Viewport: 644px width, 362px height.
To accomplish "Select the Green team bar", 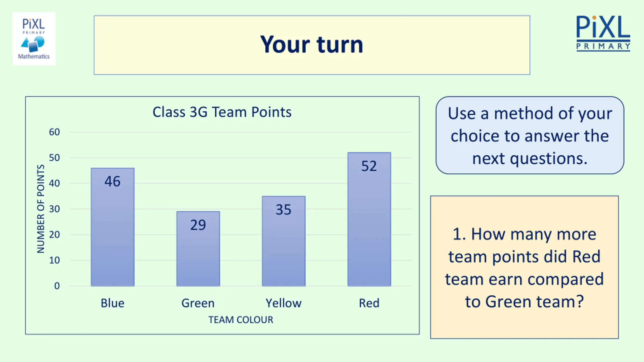I will pyautogui.click(x=198, y=249).
